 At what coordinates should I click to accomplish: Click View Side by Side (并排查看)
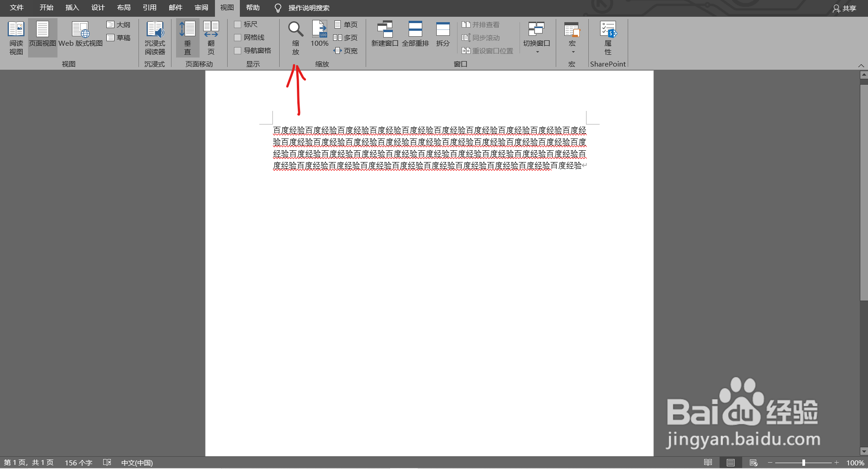[481, 24]
